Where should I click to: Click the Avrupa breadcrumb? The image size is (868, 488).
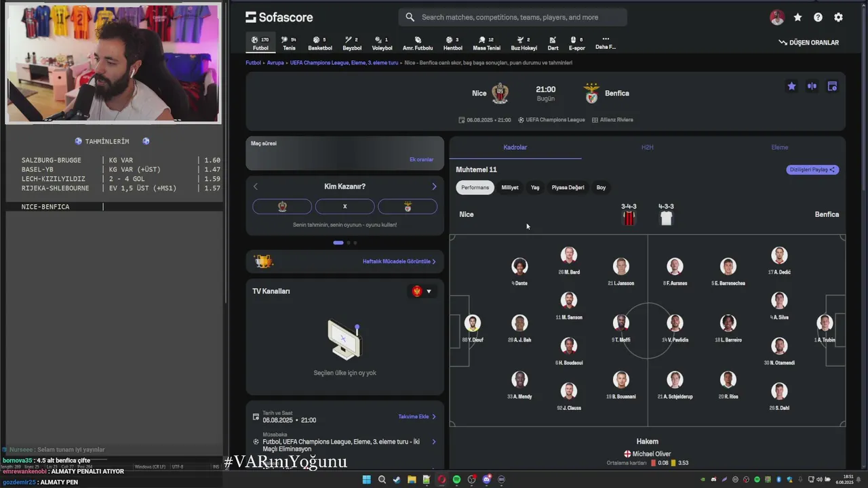[x=275, y=62]
